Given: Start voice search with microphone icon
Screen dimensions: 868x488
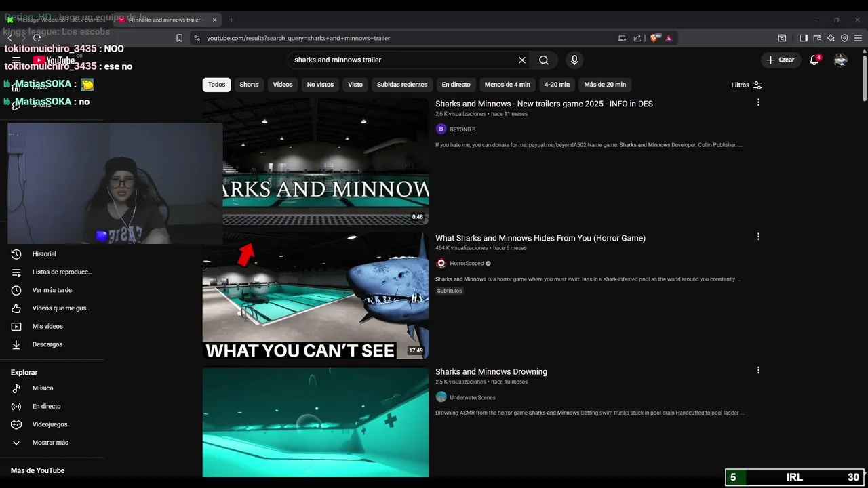Looking at the screenshot, I should coord(574,60).
